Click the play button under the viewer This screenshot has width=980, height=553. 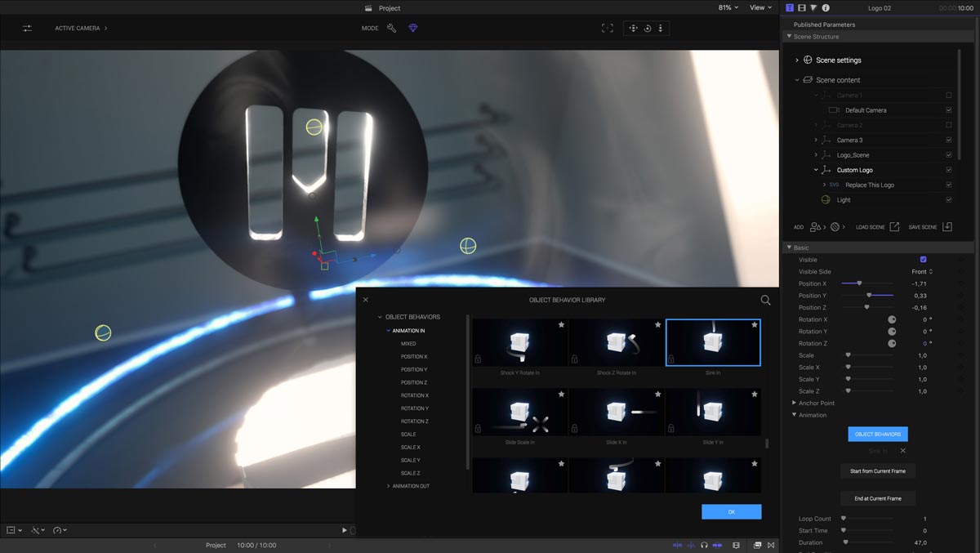tap(345, 530)
